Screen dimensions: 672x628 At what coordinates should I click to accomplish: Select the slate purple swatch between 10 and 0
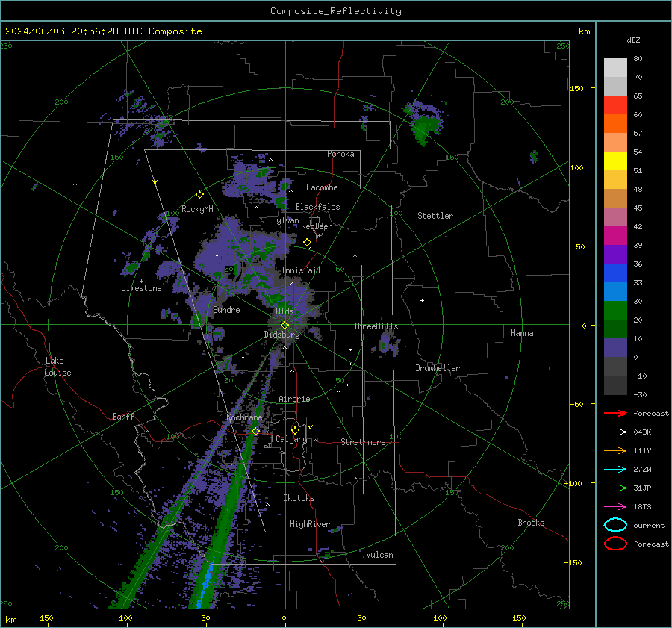click(x=615, y=348)
